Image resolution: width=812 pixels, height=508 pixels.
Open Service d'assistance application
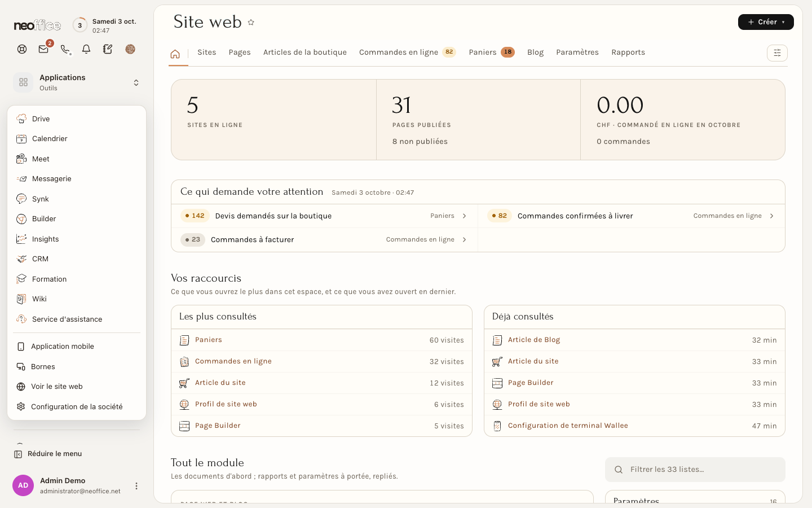(x=77, y=319)
